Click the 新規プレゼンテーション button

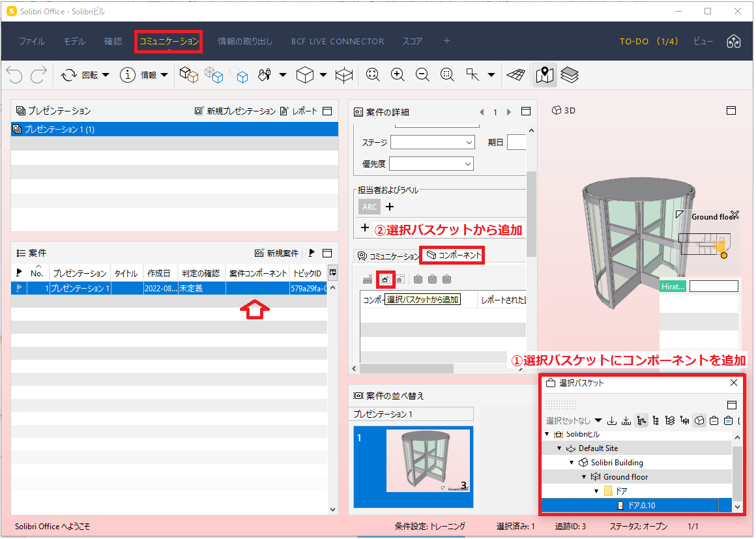(235, 111)
